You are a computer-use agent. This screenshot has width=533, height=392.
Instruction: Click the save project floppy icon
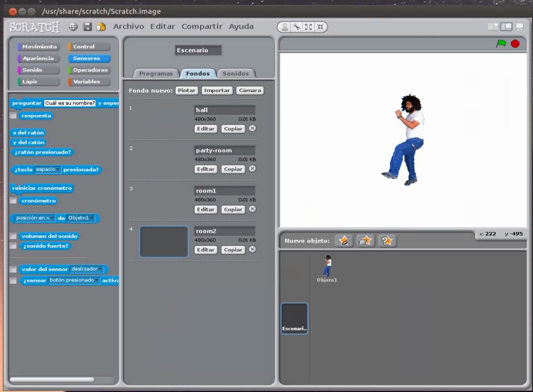tap(87, 27)
